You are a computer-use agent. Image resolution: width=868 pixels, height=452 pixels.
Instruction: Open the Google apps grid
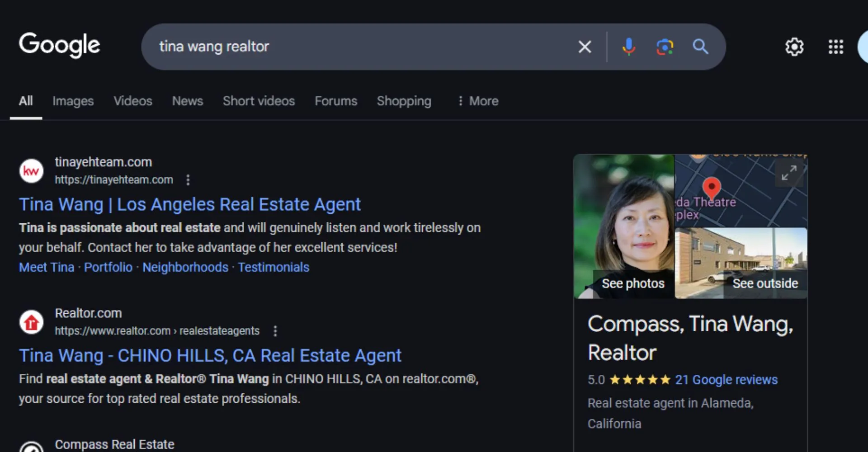(x=835, y=47)
